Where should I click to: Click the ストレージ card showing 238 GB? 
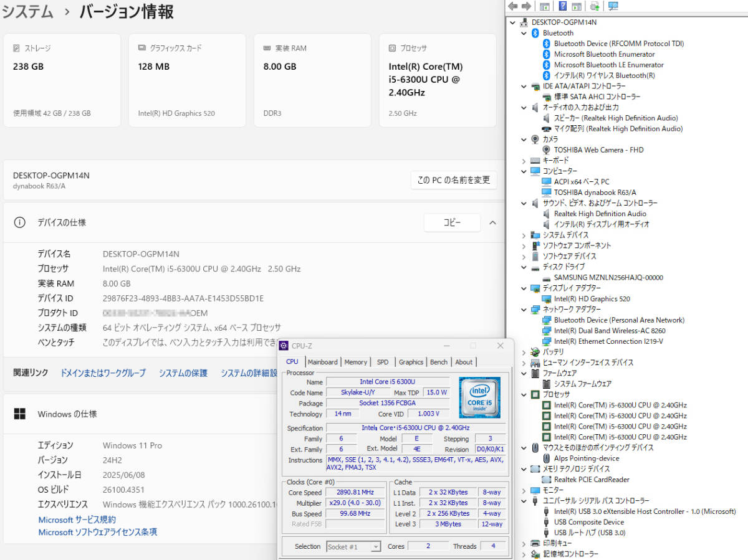(62, 80)
